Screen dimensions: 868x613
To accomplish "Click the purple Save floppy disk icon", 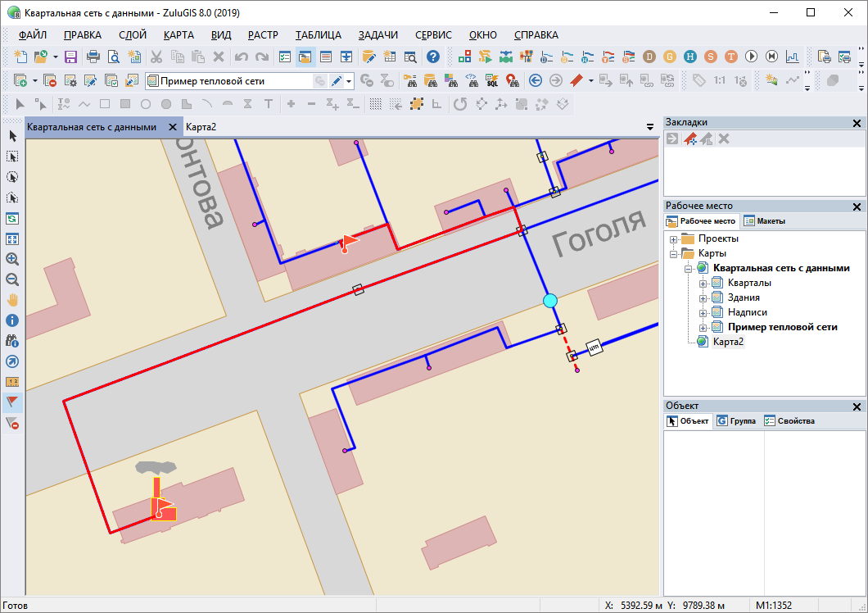I will click(x=71, y=57).
